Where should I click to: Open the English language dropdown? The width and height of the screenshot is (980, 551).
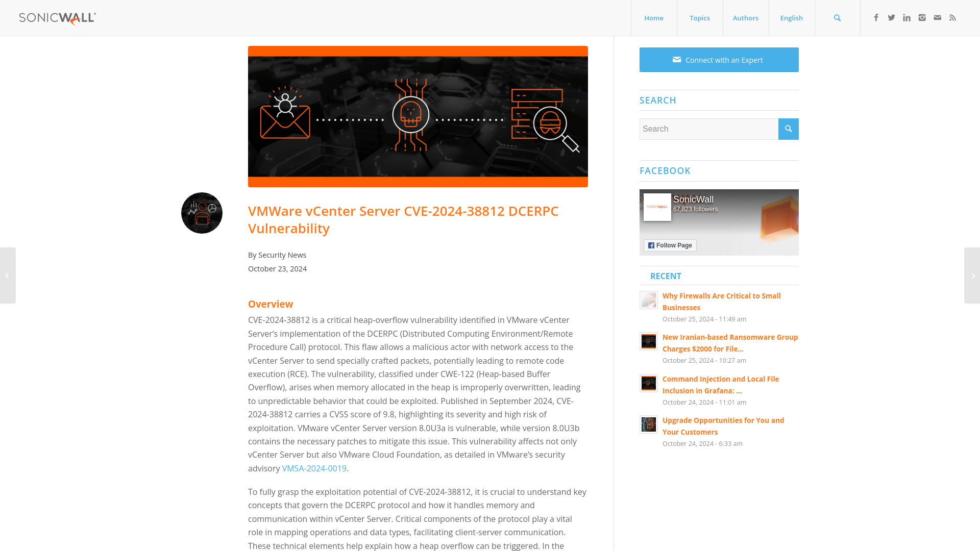tap(792, 18)
